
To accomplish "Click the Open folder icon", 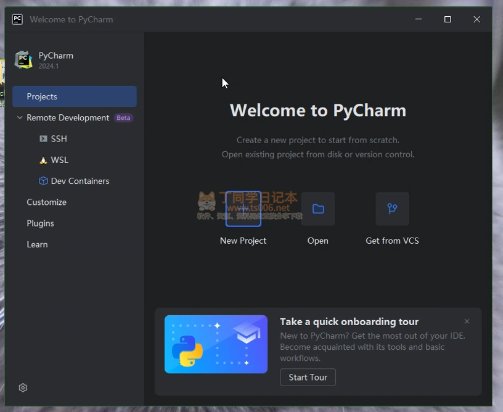I will tap(318, 209).
